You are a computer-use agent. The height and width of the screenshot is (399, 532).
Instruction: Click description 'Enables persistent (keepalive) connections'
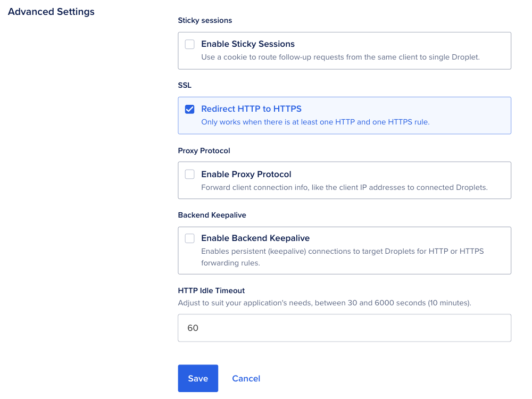coord(342,257)
